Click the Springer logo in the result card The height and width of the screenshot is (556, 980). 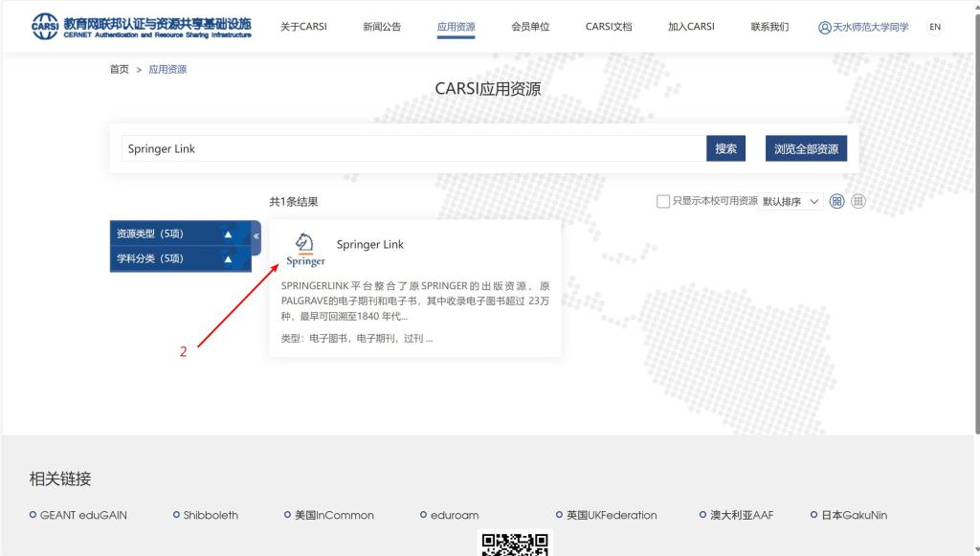point(305,249)
